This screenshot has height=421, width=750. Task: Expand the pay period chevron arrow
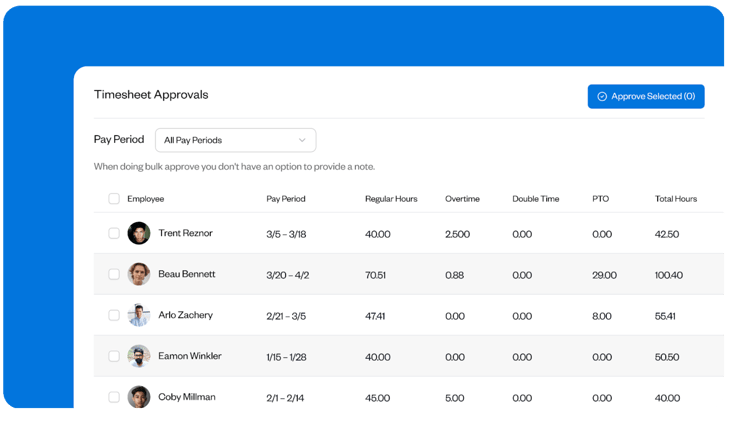click(x=302, y=140)
